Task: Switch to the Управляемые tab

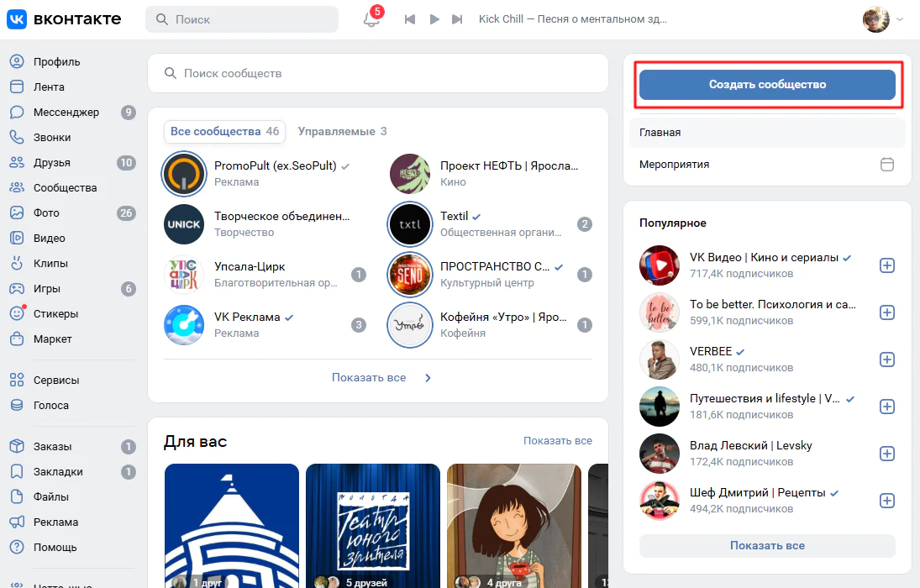Action: click(342, 132)
